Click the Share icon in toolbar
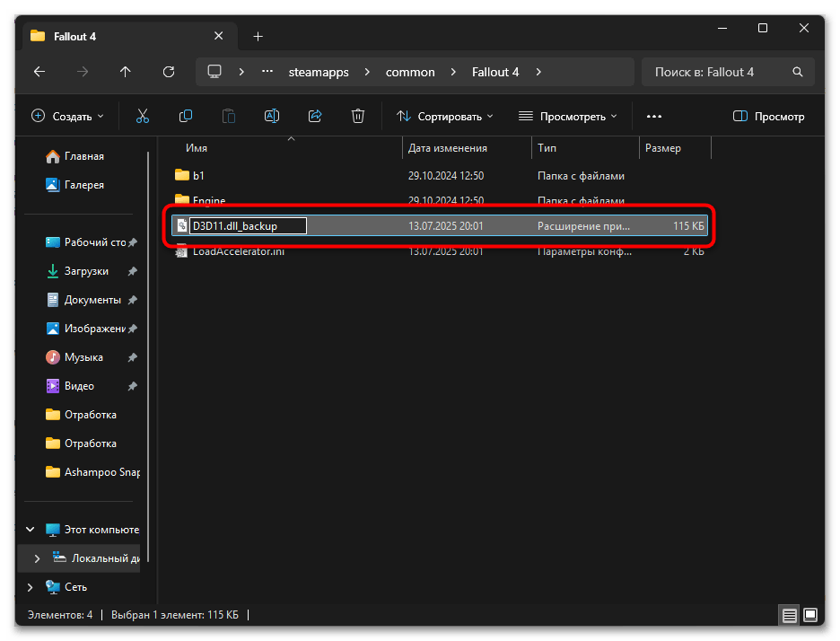 pos(315,116)
